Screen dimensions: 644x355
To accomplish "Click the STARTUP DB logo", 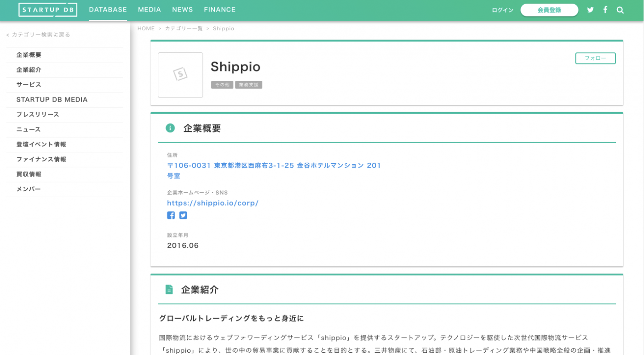I will pos(48,10).
